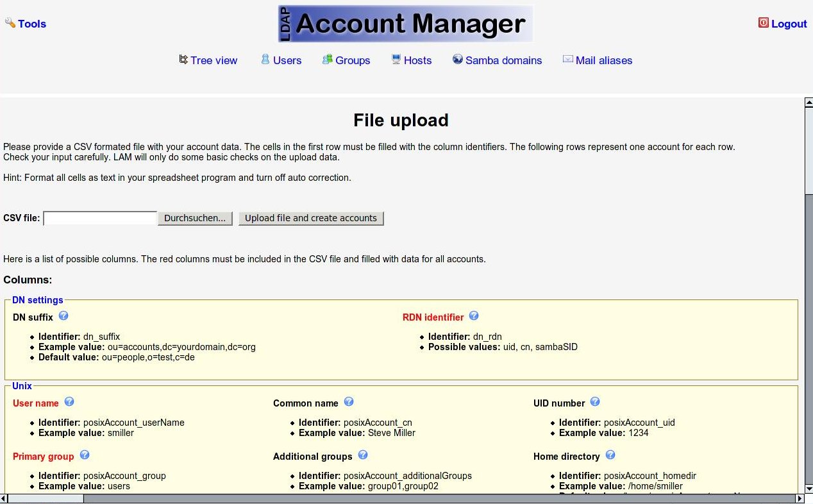Click the wrench icon beside Tools
The height and width of the screenshot is (504, 813).
tap(10, 23)
